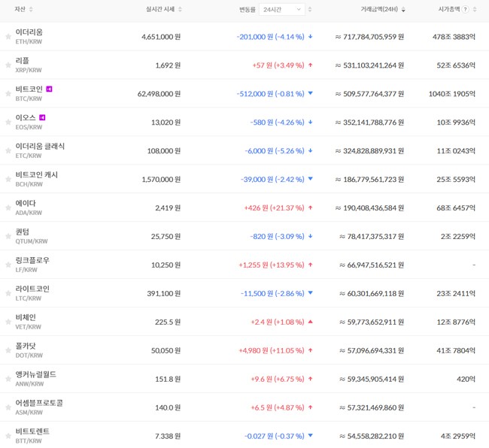Open the 퀀텀 QTUM/KRW asset link
Image resolution: width=489 pixels, height=448 pixels.
[x=32, y=236]
